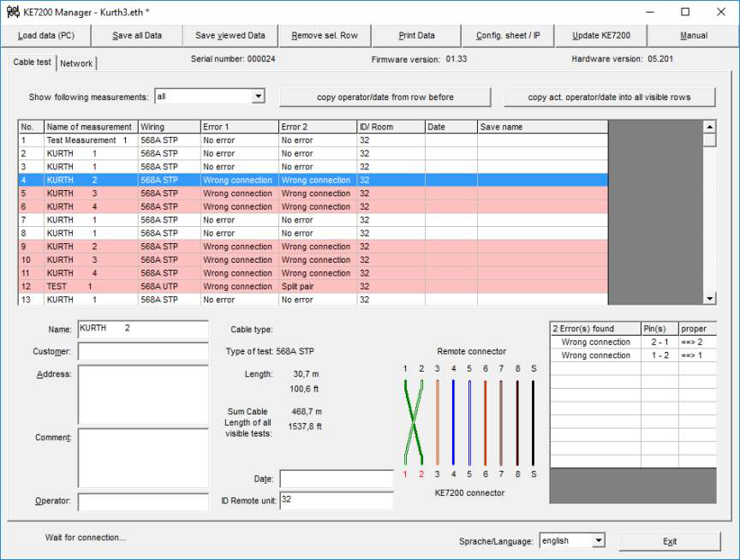Click the Error 1 column header
The width and height of the screenshot is (740, 560).
pos(240,127)
